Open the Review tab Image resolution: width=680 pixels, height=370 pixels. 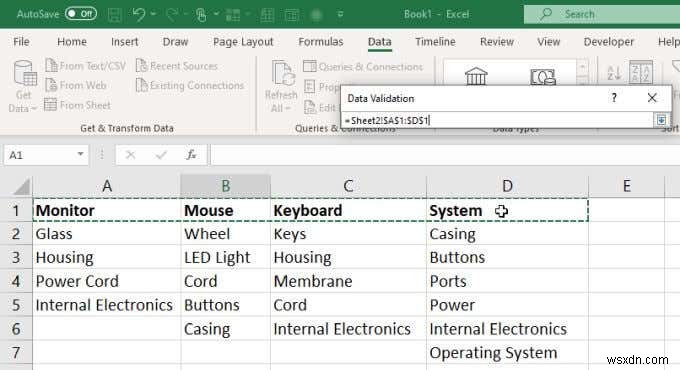pyautogui.click(x=497, y=42)
